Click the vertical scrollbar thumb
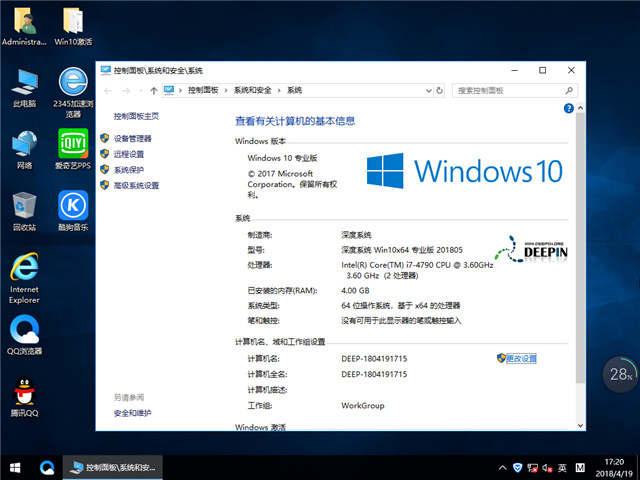Screen dimensions: 640x480 click(x=580, y=248)
